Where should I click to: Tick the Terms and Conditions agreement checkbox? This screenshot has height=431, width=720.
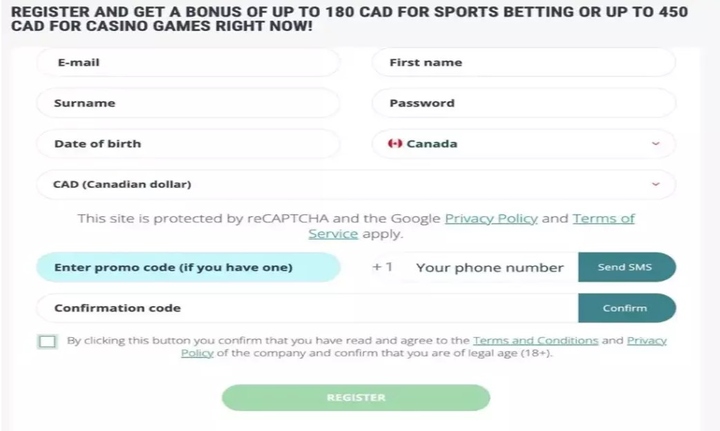47,341
